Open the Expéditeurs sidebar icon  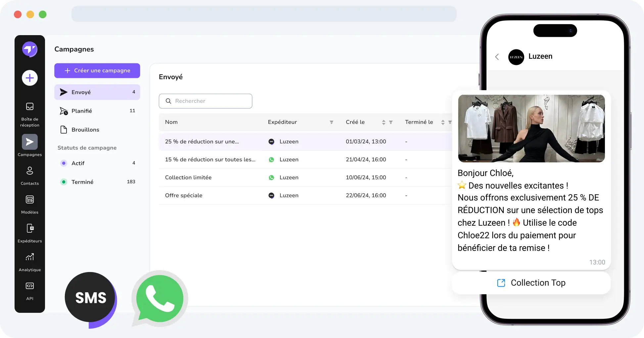click(x=30, y=228)
